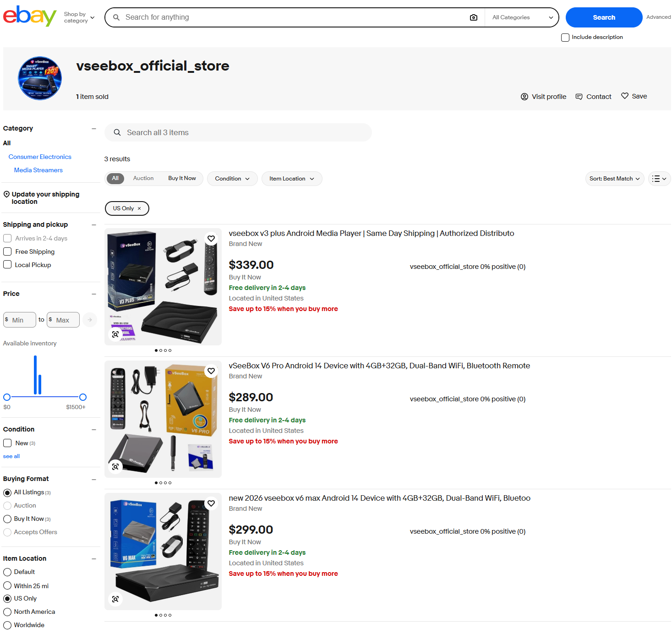Check the New condition filter
Screen dimensions: 672x634
tap(7, 443)
